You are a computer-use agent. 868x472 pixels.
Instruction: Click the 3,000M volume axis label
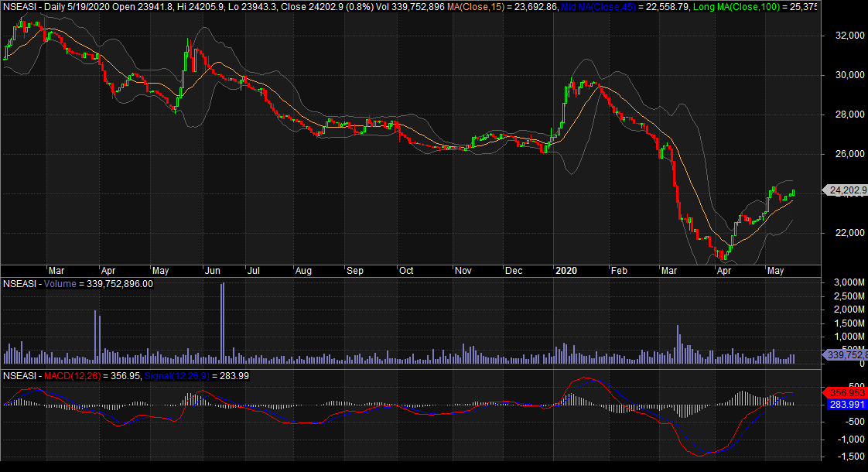click(849, 282)
